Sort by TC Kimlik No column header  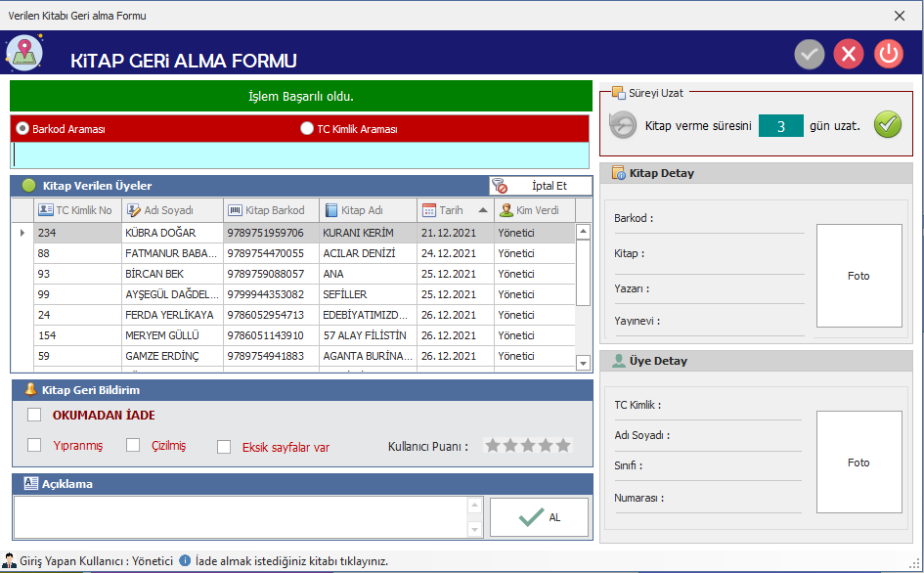[78, 210]
